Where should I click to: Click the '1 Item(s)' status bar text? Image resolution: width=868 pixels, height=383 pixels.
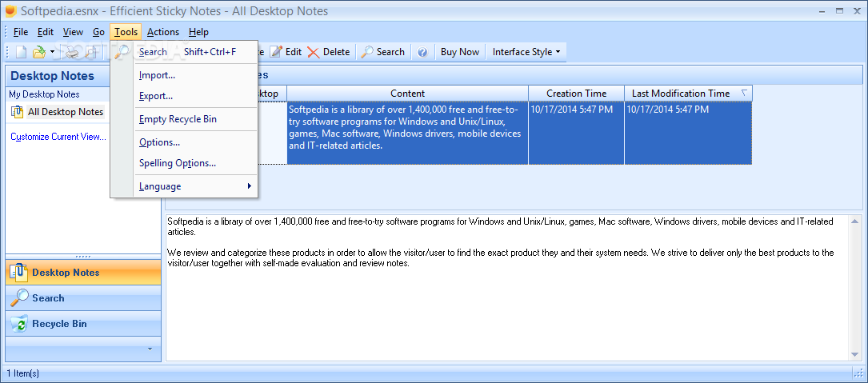[x=22, y=373]
